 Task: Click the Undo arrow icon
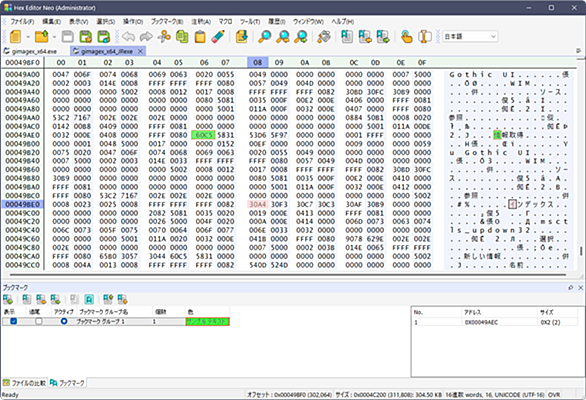tap(128, 37)
